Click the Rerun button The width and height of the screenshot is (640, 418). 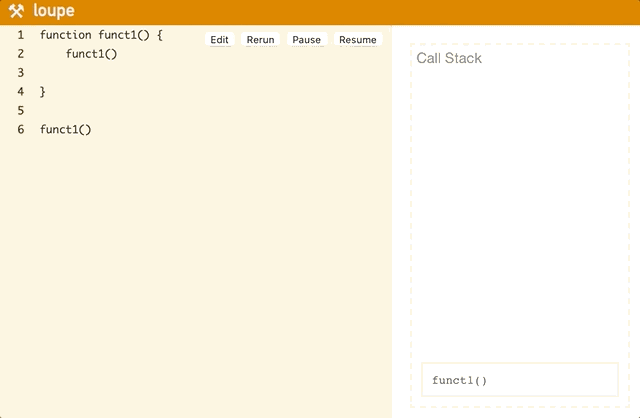(260, 40)
